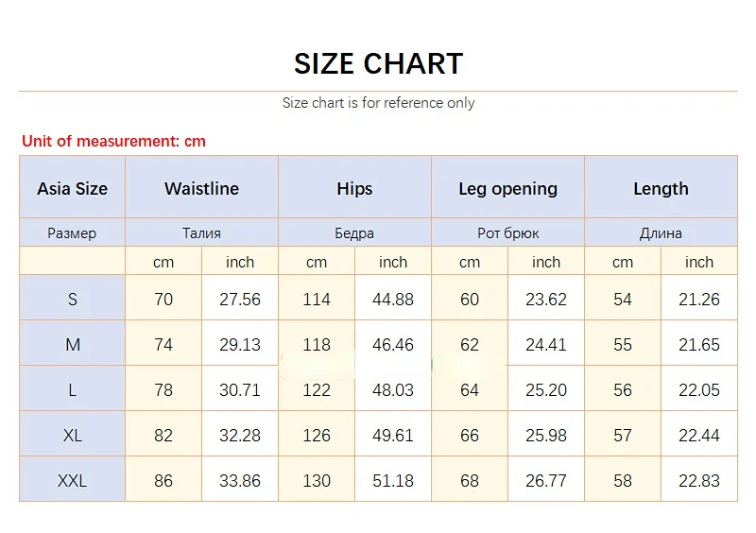Select the S size row label

click(x=72, y=300)
